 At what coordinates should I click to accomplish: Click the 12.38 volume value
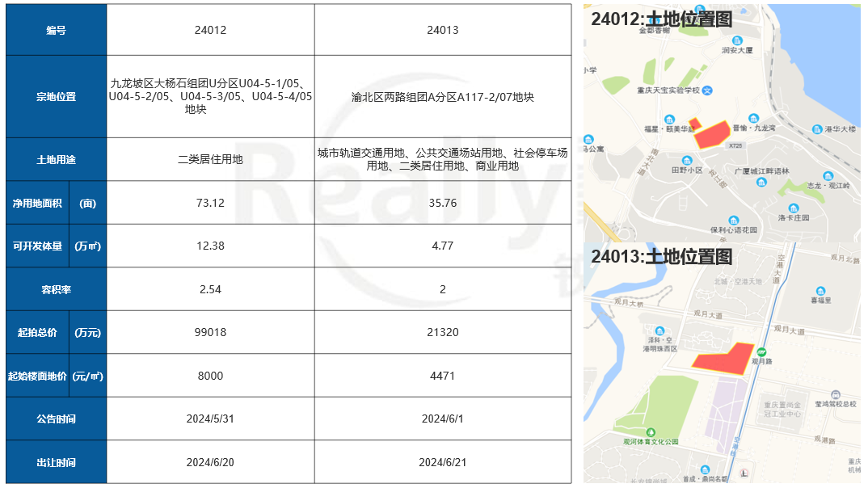[x=210, y=246]
